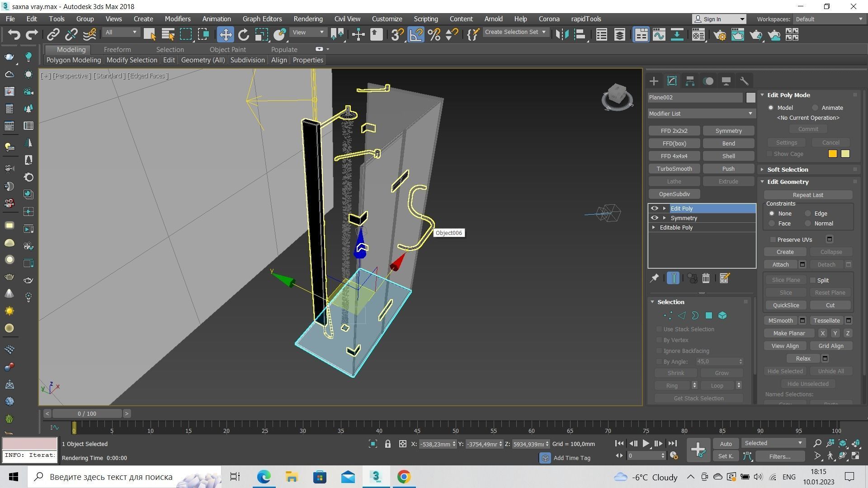
Task: Play the animation in the timeline
Action: (646, 444)
